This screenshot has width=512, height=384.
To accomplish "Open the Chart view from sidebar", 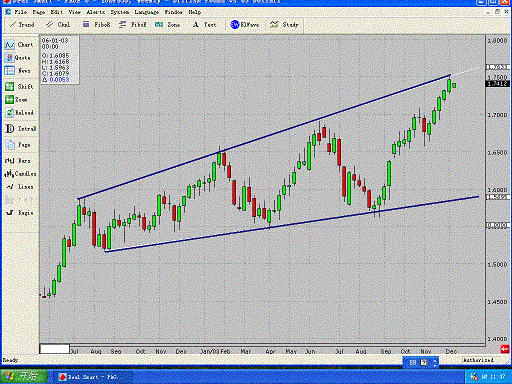I will [19, 45].
